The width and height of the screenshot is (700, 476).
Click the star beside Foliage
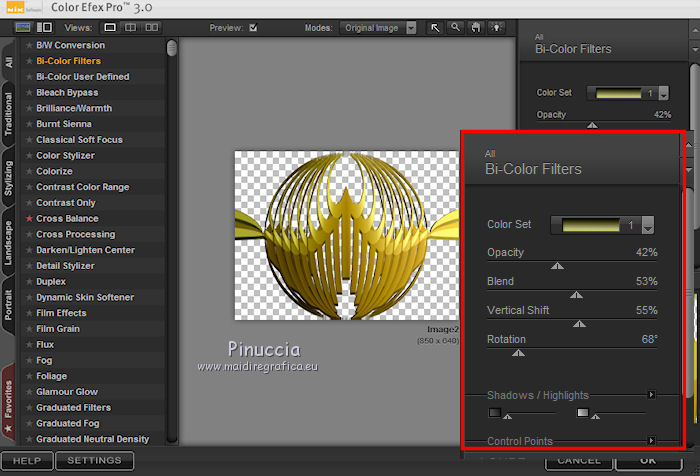[29, 376]
